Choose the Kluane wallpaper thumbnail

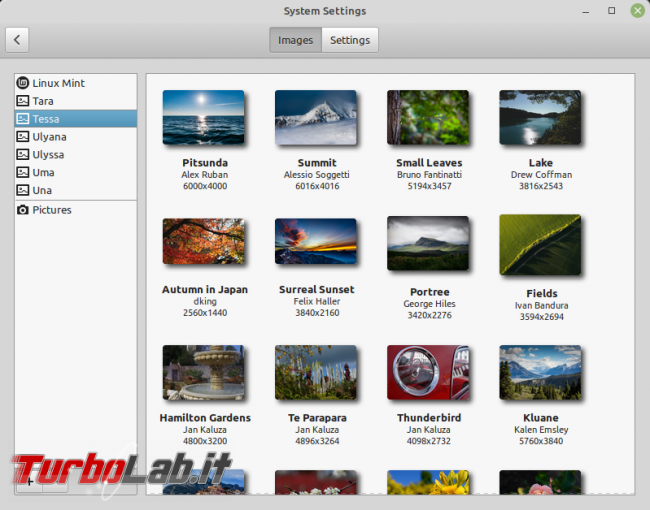pyautogui.click(x=541, y=372)
